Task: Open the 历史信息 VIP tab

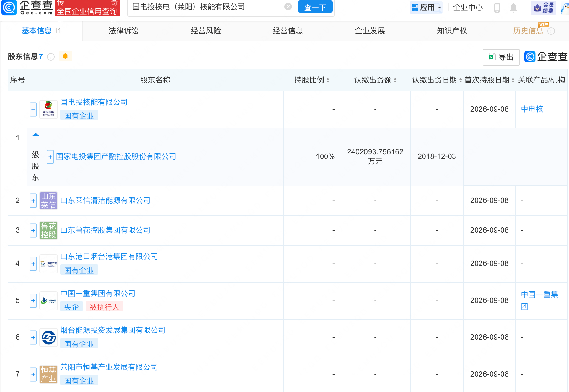Action: coord(528,31)
